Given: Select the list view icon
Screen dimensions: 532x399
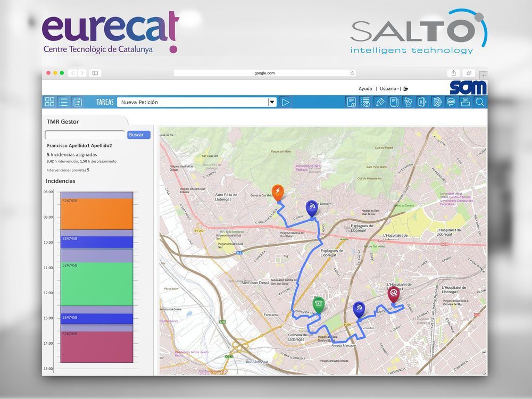Looking at the screenshot, I should [63, 102].
